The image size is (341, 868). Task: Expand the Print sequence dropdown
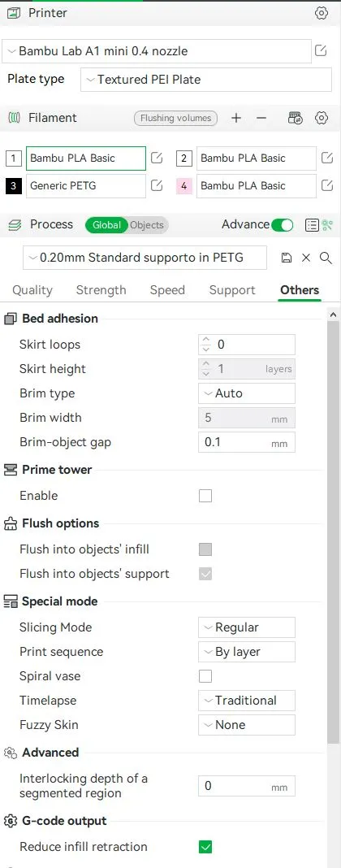click(247, 652)
